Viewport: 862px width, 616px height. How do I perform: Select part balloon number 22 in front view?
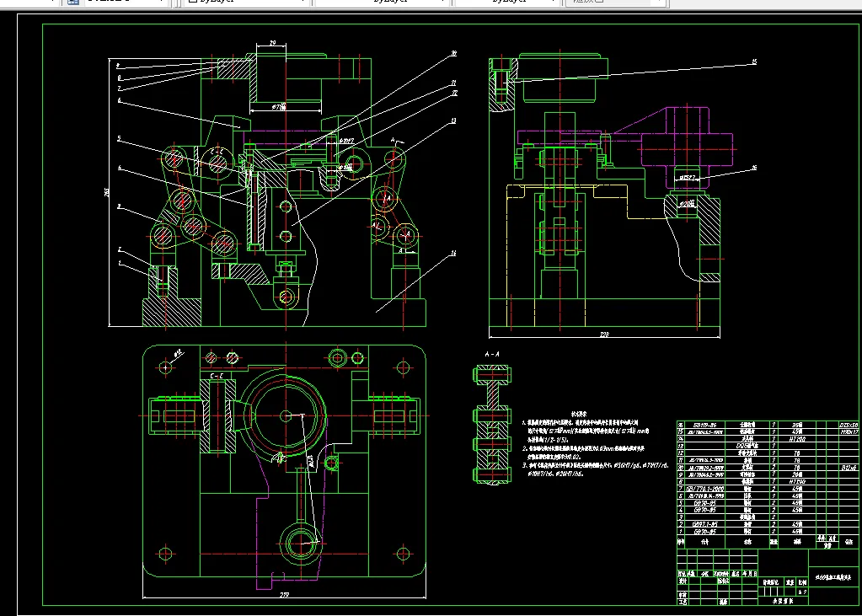tap(454, 93)
